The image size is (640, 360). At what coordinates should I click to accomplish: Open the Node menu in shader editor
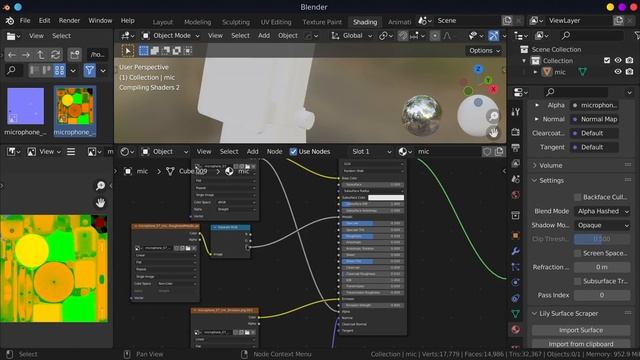(x=274, y=152)
